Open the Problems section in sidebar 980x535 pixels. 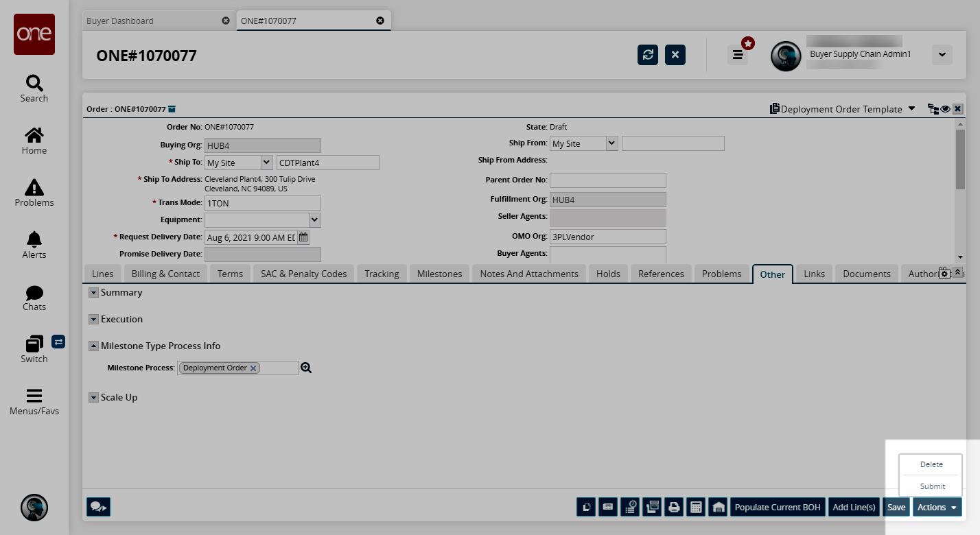(x=34, y=193)
